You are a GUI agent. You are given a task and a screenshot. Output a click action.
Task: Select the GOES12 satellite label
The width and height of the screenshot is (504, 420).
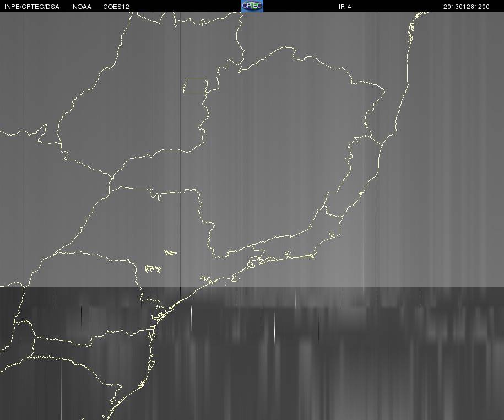116,7
